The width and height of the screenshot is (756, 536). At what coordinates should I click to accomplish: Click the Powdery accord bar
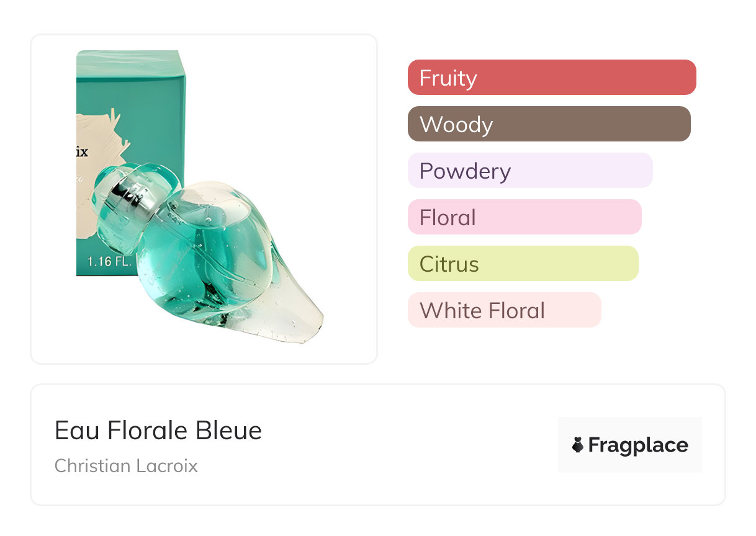(x=530, y=171)
